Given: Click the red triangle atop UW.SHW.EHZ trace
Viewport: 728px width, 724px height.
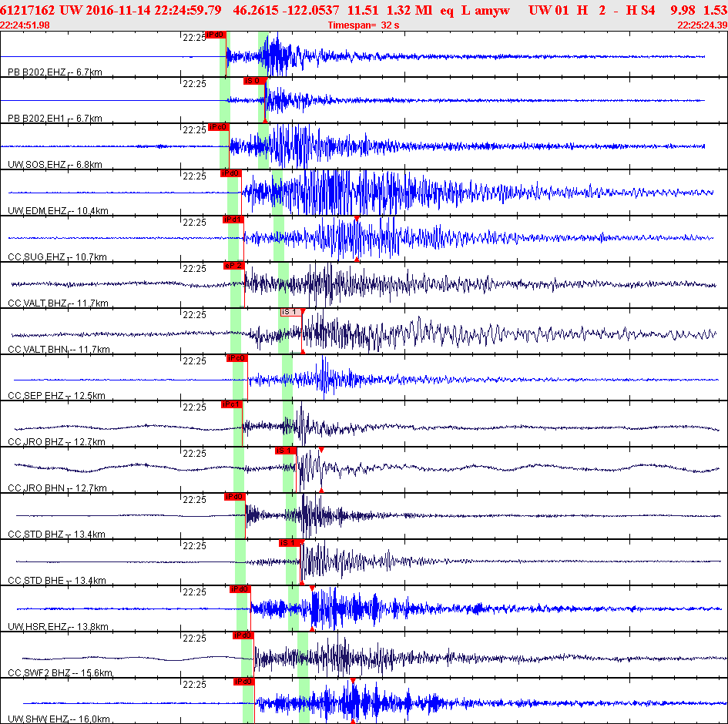Looking at the screenshot, I should coord(352,682).
